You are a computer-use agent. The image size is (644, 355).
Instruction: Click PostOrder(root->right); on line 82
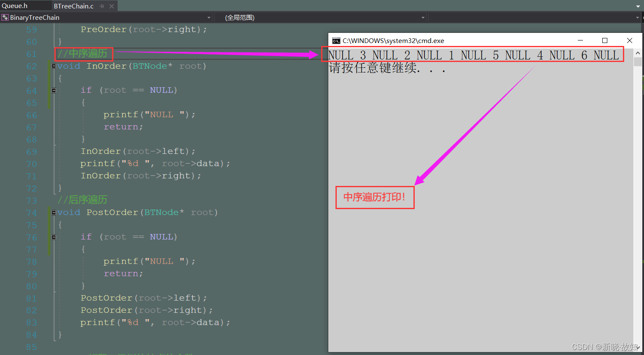pos(147,310)
